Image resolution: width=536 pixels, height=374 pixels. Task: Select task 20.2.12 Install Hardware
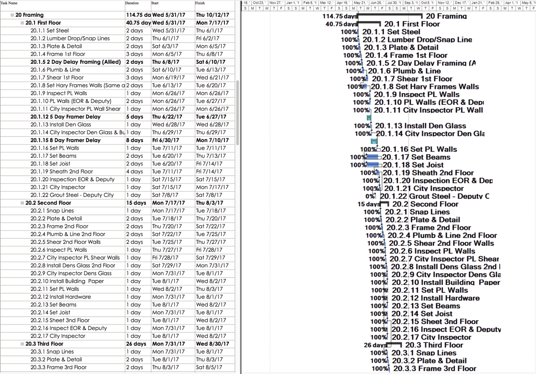pyautogui.click(x=61, y=297)
